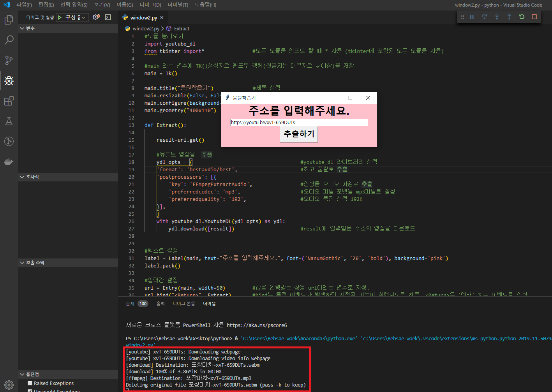Open the debug configuration dropdown

(x=76, y=18)
